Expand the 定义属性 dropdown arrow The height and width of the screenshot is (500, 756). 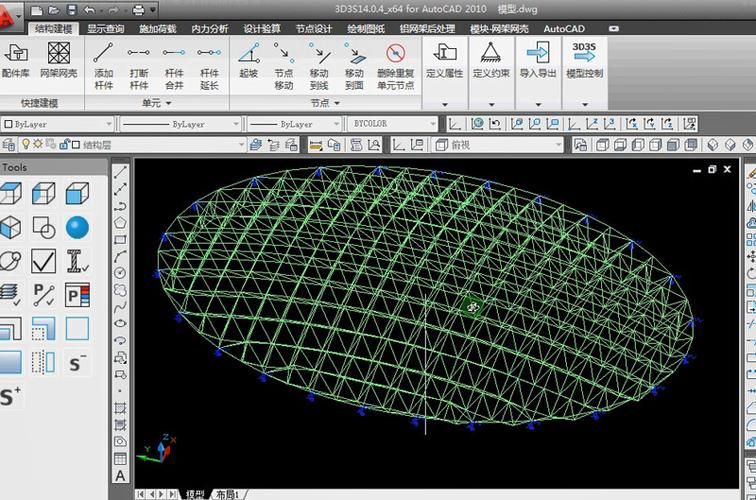click(445, 104)
